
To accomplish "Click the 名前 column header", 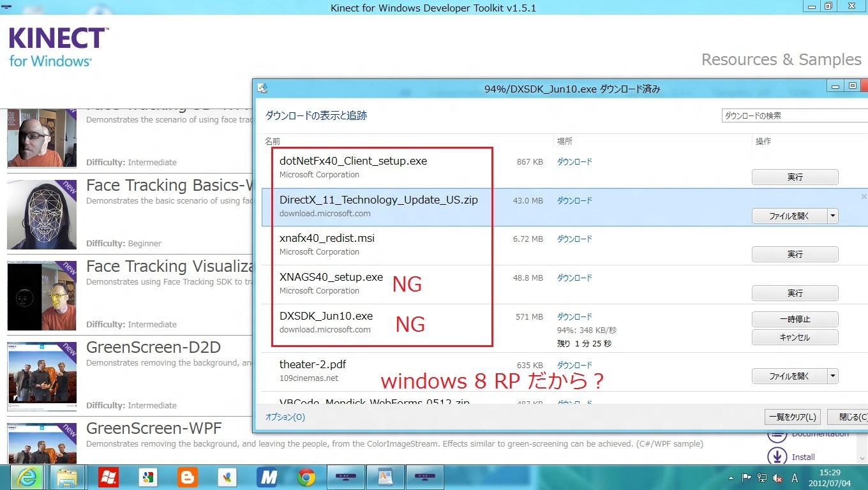I will [273, 141].
